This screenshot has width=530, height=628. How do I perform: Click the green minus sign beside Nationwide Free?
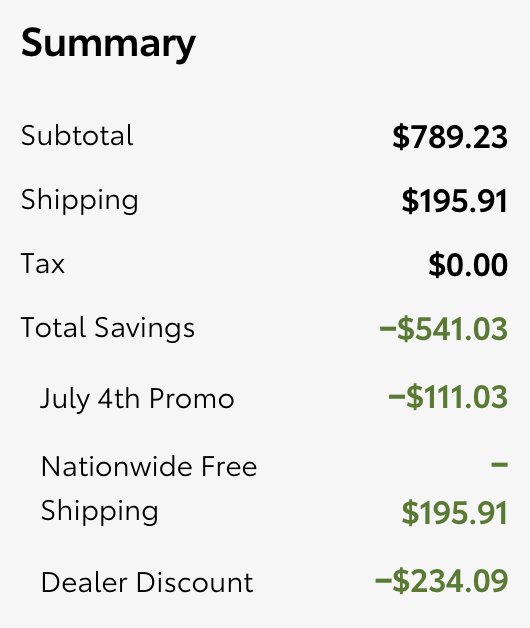[x=500, y=465]
